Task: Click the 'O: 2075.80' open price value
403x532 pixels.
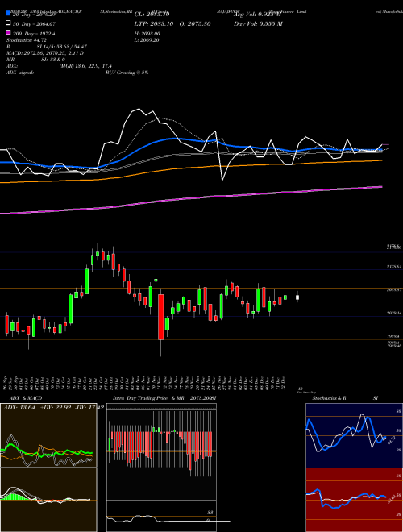Action: point(195,23)
